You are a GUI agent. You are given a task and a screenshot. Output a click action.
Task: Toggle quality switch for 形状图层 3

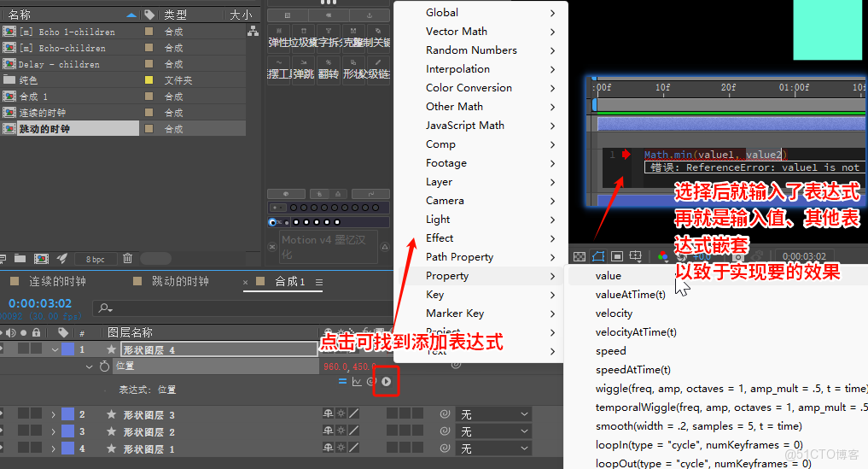[x=353, y=413]
